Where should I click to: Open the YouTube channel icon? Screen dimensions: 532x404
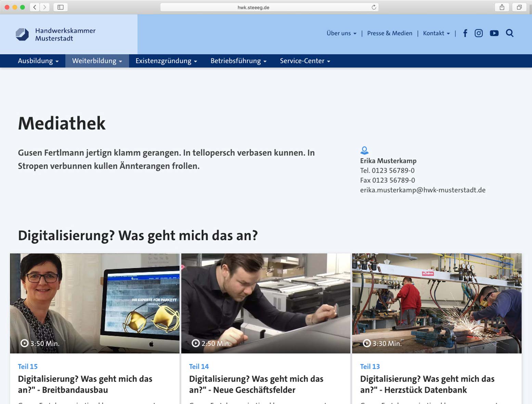tap(494, 33)
